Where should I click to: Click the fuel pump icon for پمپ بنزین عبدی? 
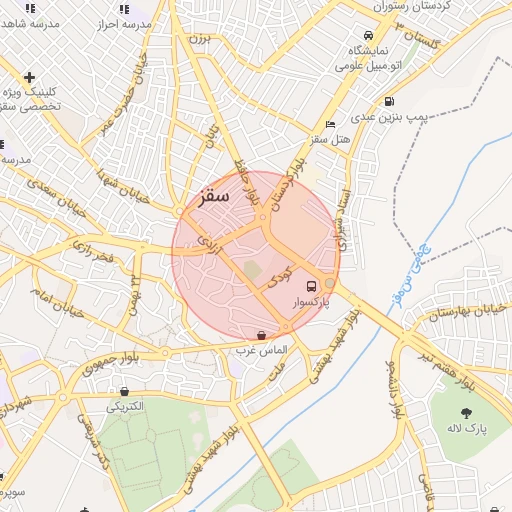[389, 101]
